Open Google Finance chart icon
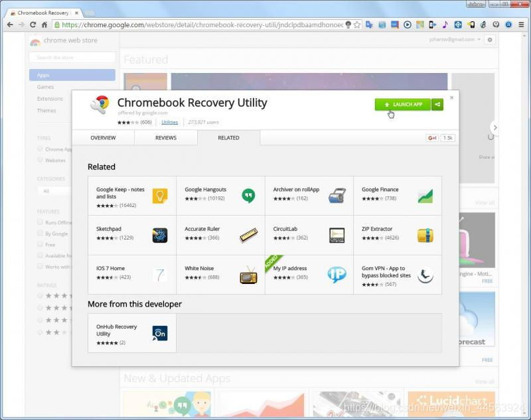Image resolution: width=531 pixels, height=420 pixels. 425,196
